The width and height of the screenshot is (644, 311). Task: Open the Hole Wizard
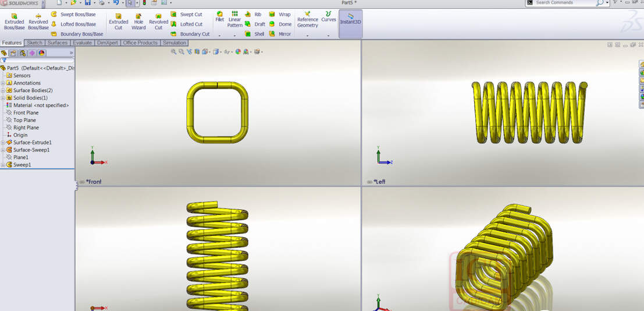tap(138, 22)
